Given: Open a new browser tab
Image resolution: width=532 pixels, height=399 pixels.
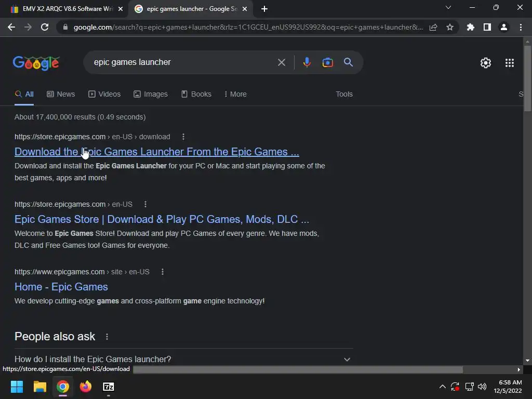Looking at the screenshot, I should (264, 9).
